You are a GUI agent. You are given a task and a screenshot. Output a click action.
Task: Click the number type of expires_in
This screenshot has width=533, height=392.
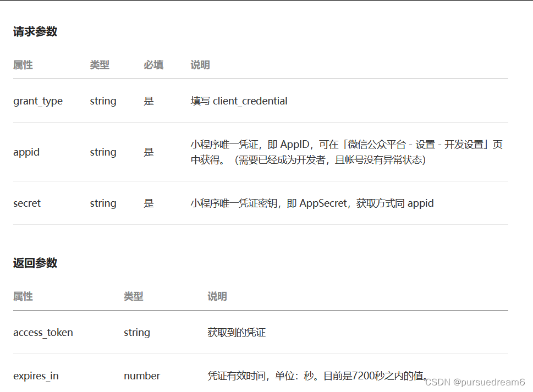coord(141,376)
